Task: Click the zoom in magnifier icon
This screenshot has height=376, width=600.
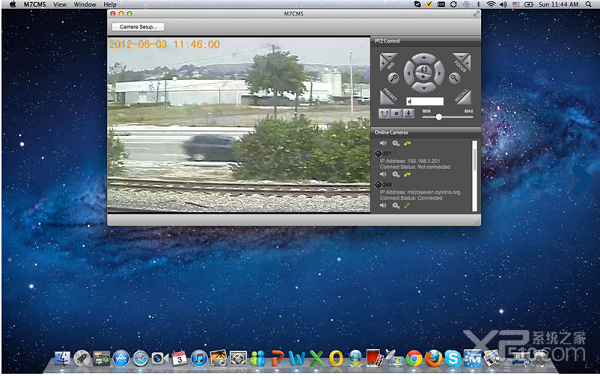Action: (x=455, y=78)
